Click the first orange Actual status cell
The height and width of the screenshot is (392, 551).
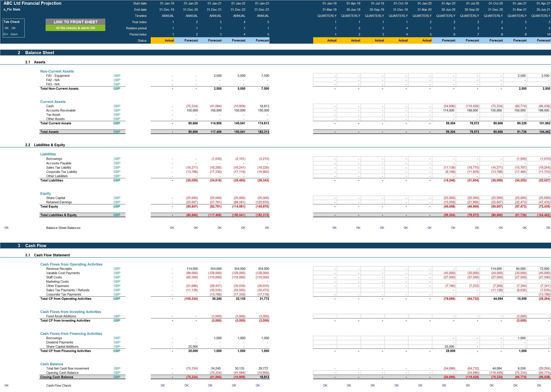[162, 41]
